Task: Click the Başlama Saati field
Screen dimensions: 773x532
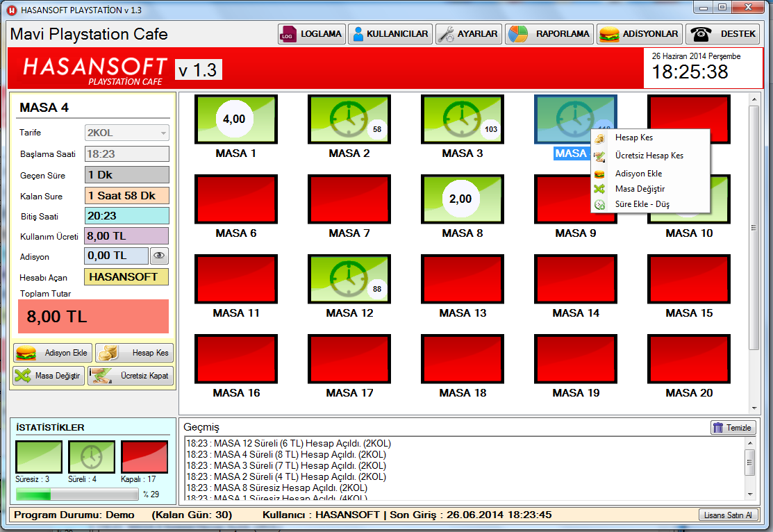Action: pyautogui.click(x=126, y=153)
